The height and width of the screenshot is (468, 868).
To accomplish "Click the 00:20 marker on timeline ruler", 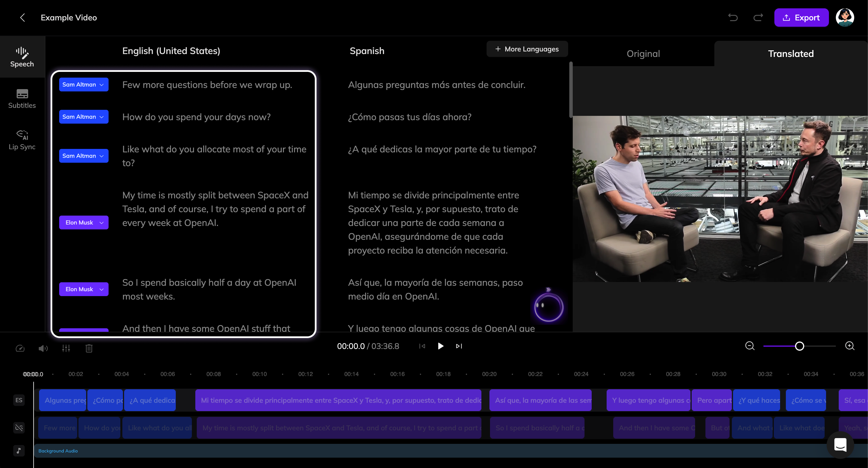I will (489, 374).
